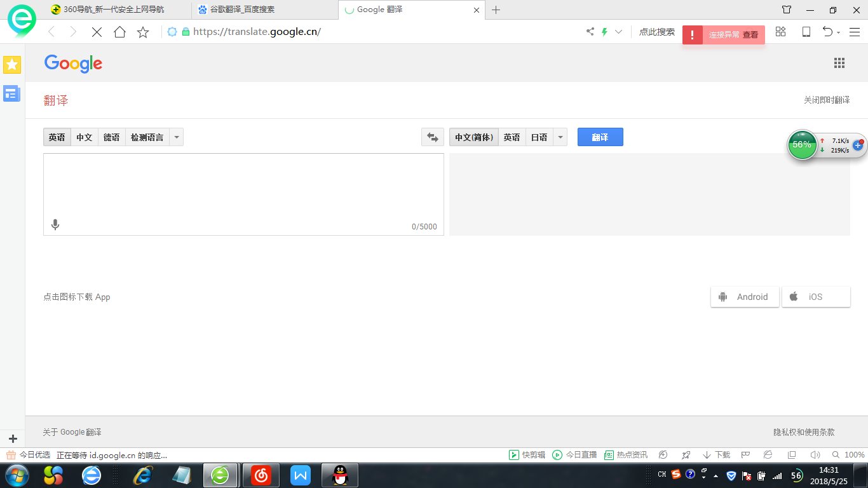This screenshot has height=488, width=868.
Task: Select 英语 as the source language
Action: (57, 137)
